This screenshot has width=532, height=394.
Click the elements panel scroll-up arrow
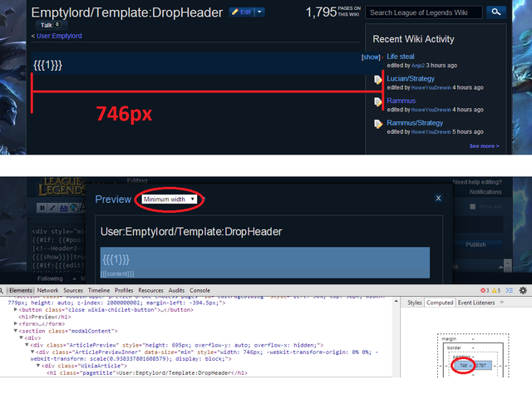tap(396, 302)
